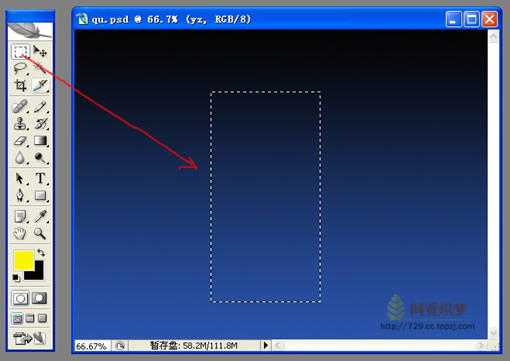Select the Rectangular Marquee tool
510x361 pixels.
(20, 51)
